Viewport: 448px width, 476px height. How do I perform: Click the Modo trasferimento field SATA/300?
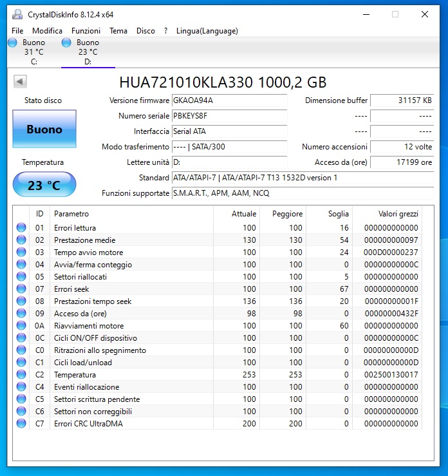pos(229,147)
